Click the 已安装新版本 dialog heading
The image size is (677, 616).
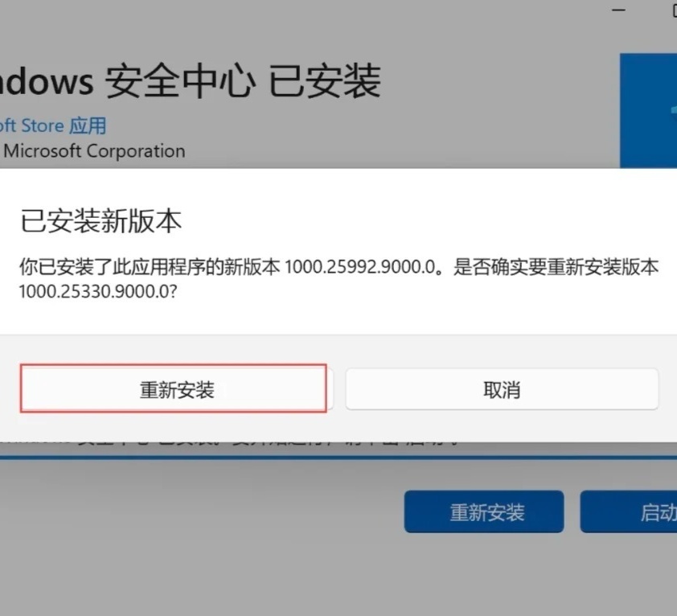(x=101, y=220)
